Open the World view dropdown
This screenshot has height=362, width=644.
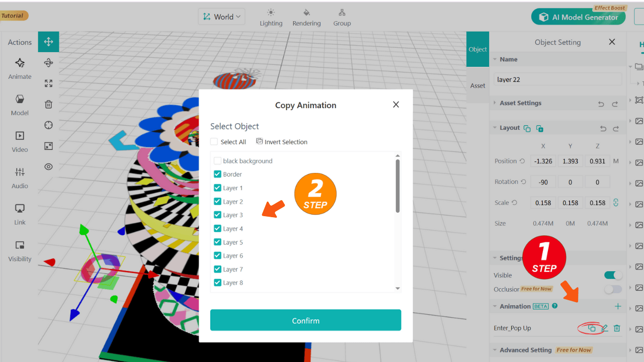coord(221,16)
